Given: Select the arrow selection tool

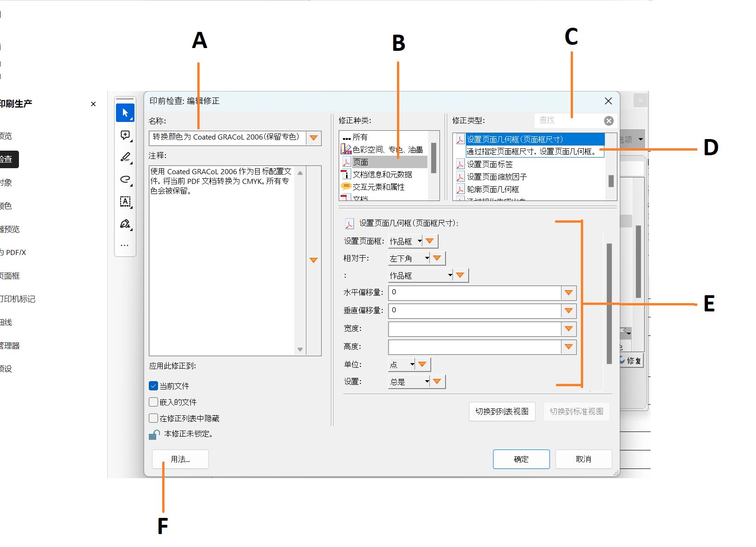Looking at the screenshot, I should point(125,113).
